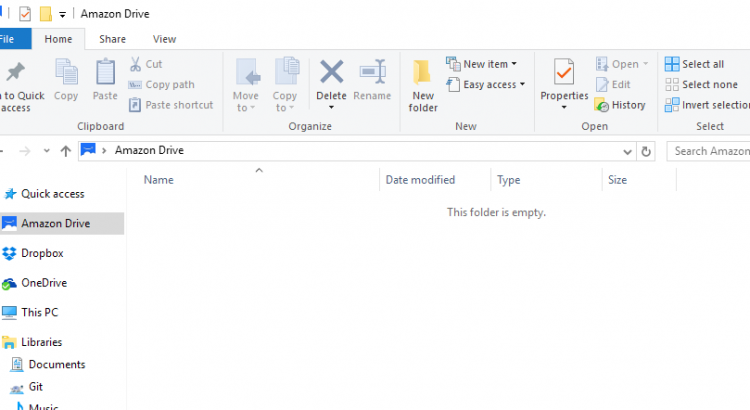Open the Copy to dropdown
The image size is (750, 410).
point(285,86)
